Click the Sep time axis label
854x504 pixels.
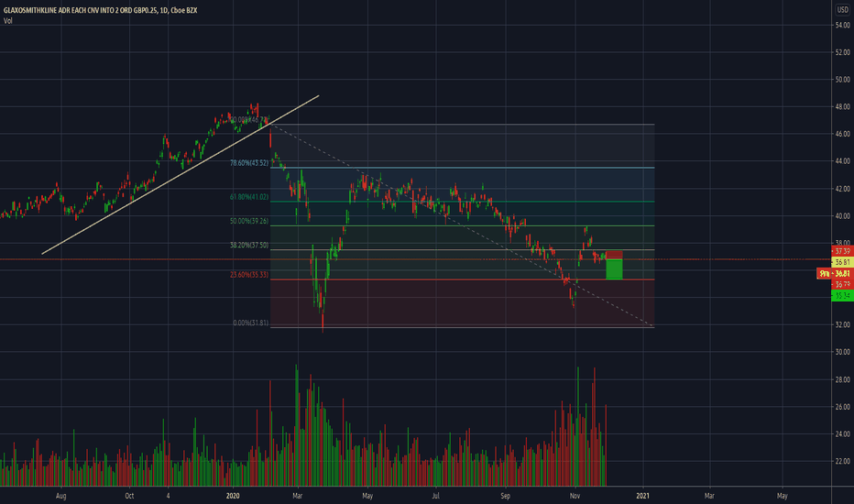[506, 496]
